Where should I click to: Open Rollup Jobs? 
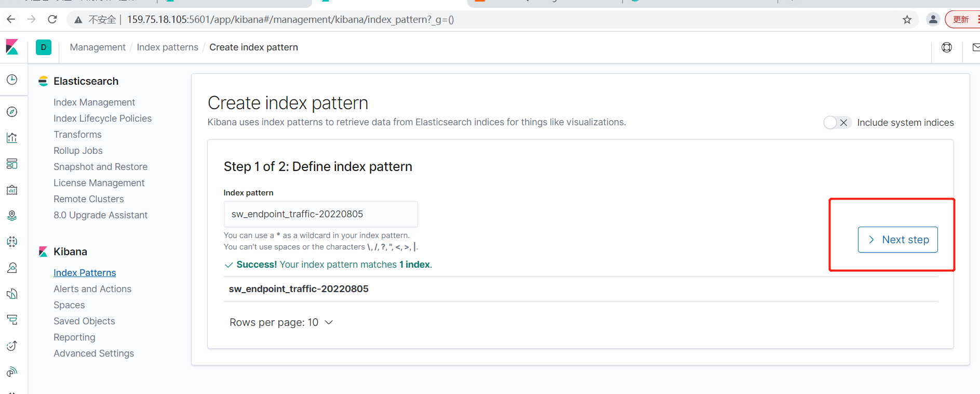tap(78, 151)
